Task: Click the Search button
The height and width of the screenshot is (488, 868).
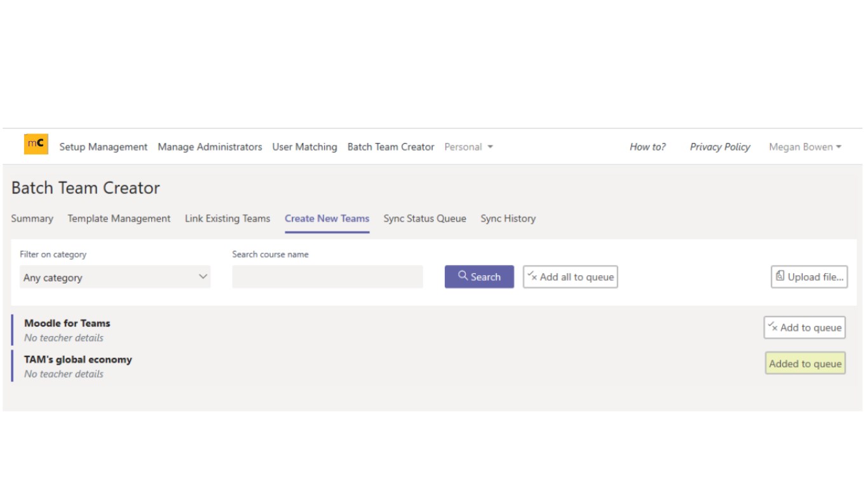Action: pos(479,277)
